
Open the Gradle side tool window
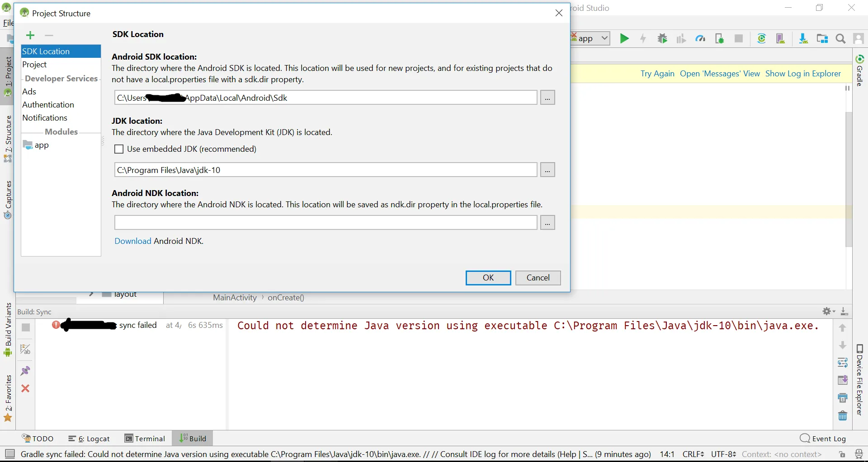tap(860, 70)
